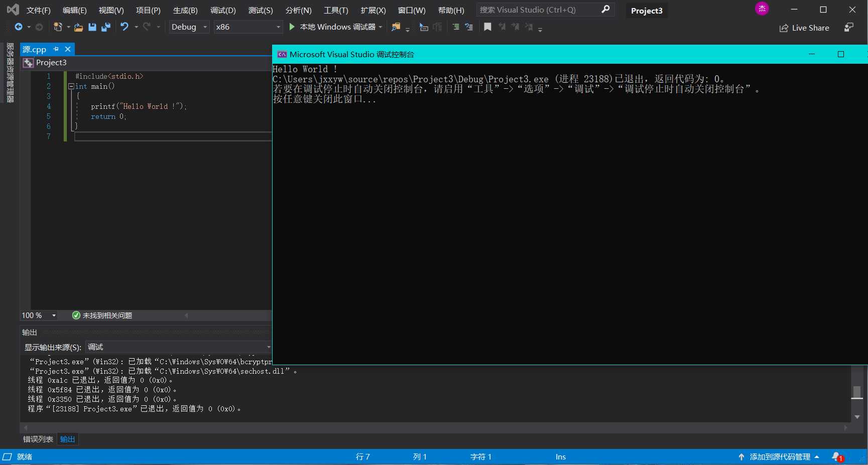Expand the debugger target dropdown arrow
868x465 pixels.
380,27
